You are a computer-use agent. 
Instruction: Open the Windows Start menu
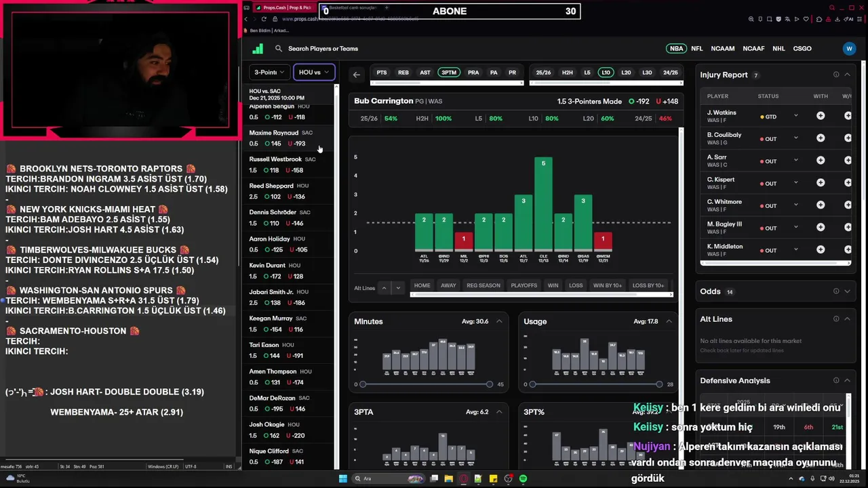tap(343, 479)
